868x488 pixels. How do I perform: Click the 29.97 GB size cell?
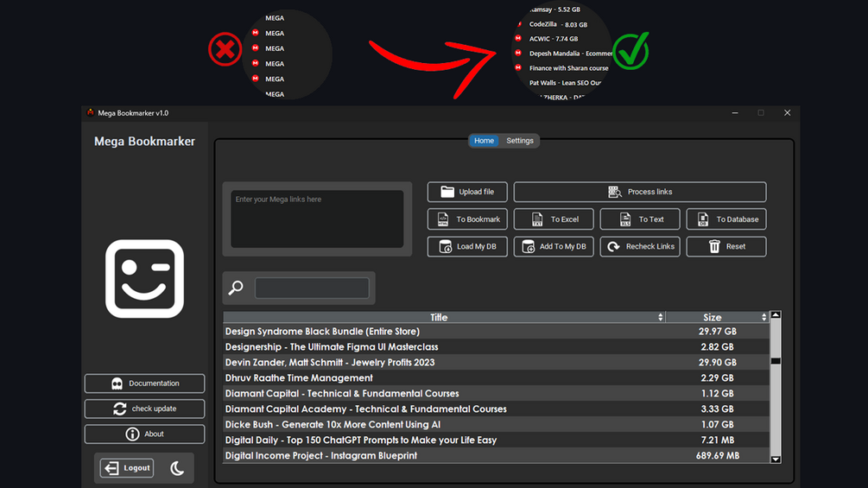pos(718,332)
